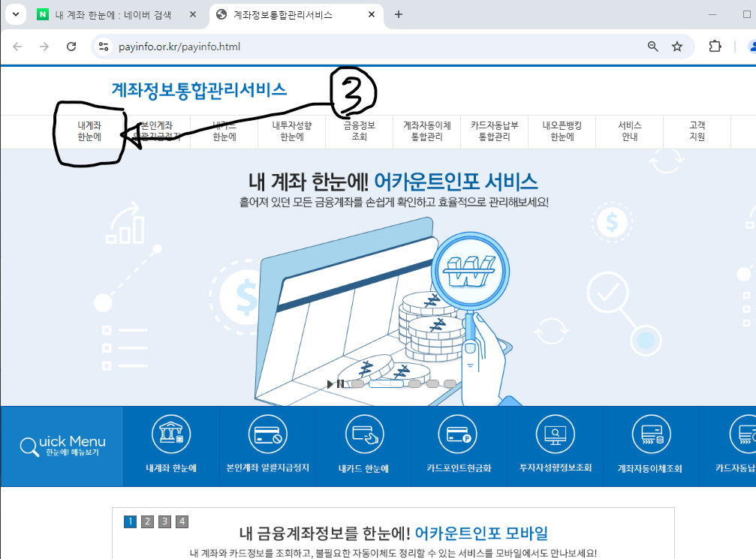The height and width of the screenshot is (559, 756).
Task: Show notice slide number 1
Action: click(130, 521)
